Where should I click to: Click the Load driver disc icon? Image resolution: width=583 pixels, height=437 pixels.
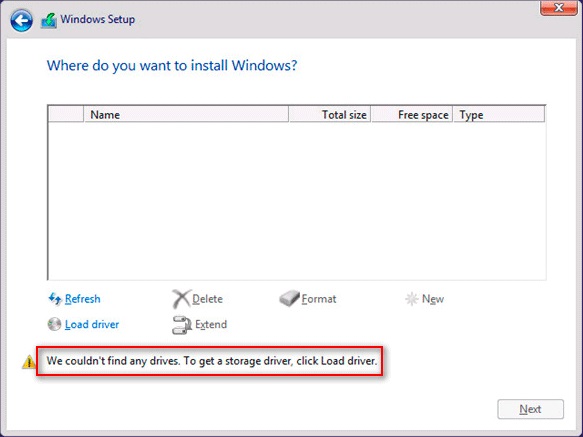point(54,324)
